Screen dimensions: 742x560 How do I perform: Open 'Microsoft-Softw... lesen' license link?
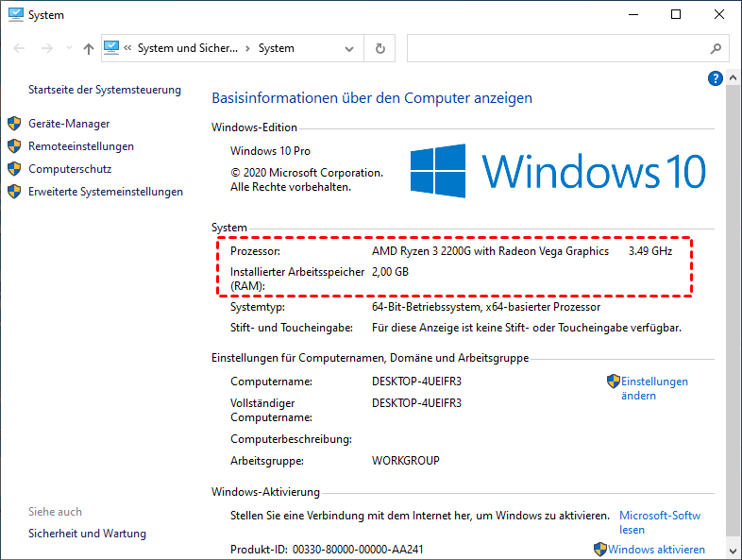coord(660,522)
